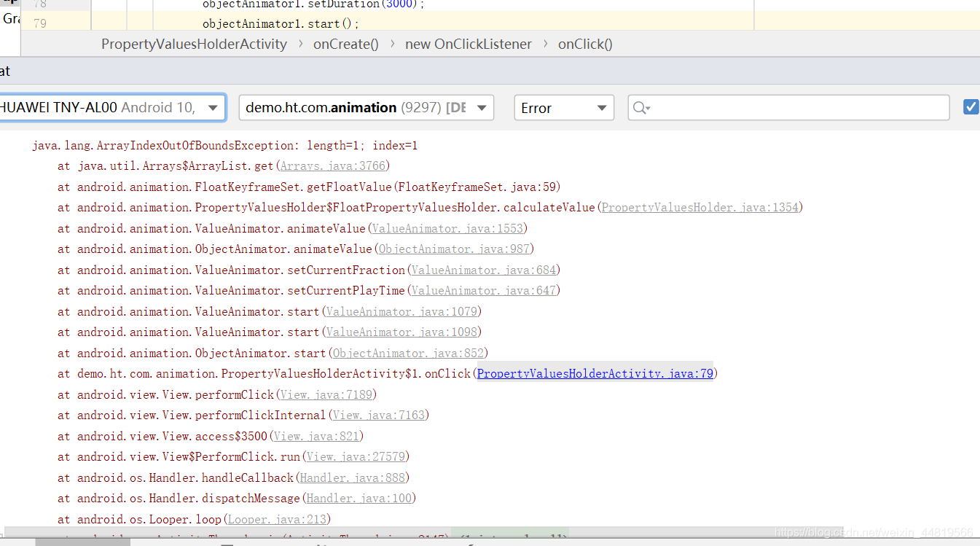Click line number 79 in the gutter
This screenshot has width=980, height=546.
(x=39, y=23)
